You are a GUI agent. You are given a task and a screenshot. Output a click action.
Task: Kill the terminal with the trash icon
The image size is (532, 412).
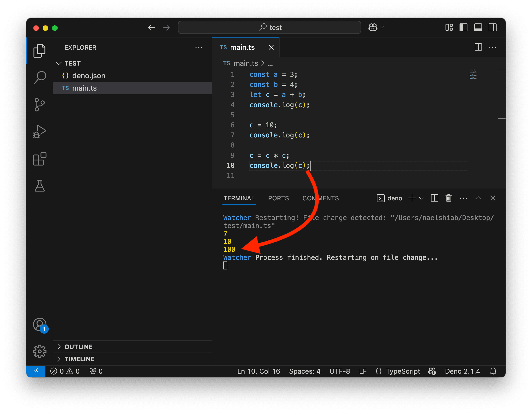(x=448, y=198)
